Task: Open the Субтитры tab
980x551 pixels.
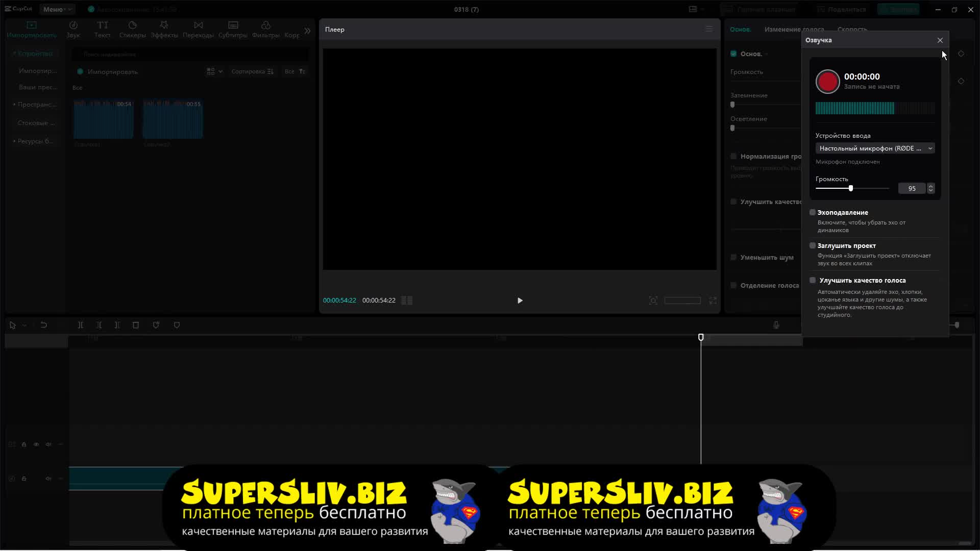Action: click(233, 30)
